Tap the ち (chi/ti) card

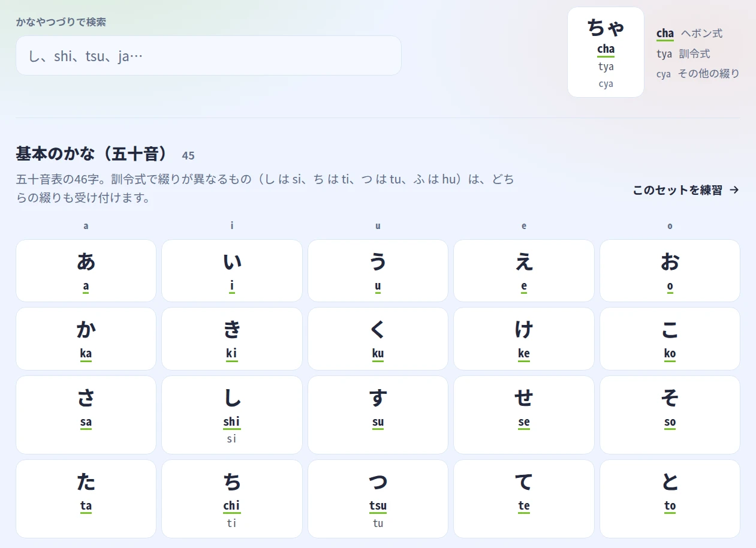pos(232,499)
